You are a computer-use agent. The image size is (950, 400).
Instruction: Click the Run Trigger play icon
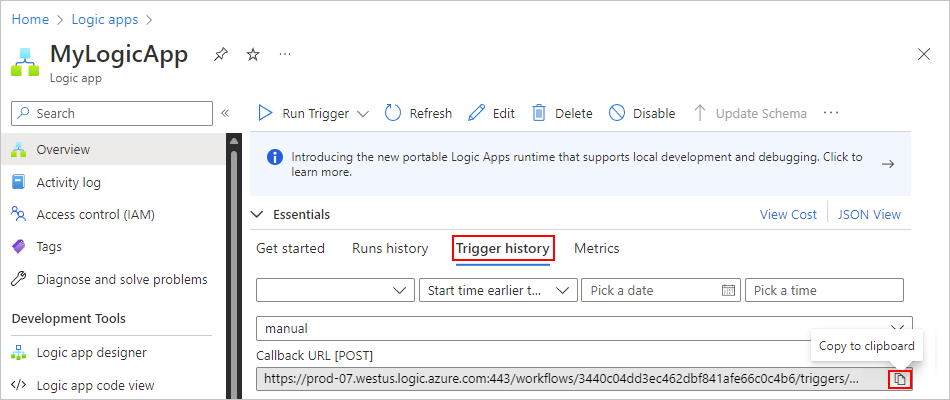265,113
